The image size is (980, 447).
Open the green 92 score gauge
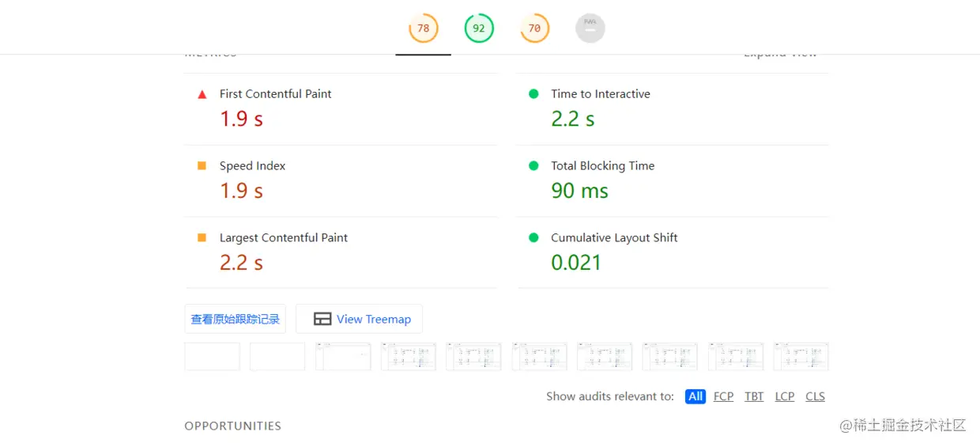(x=479, y=28)
